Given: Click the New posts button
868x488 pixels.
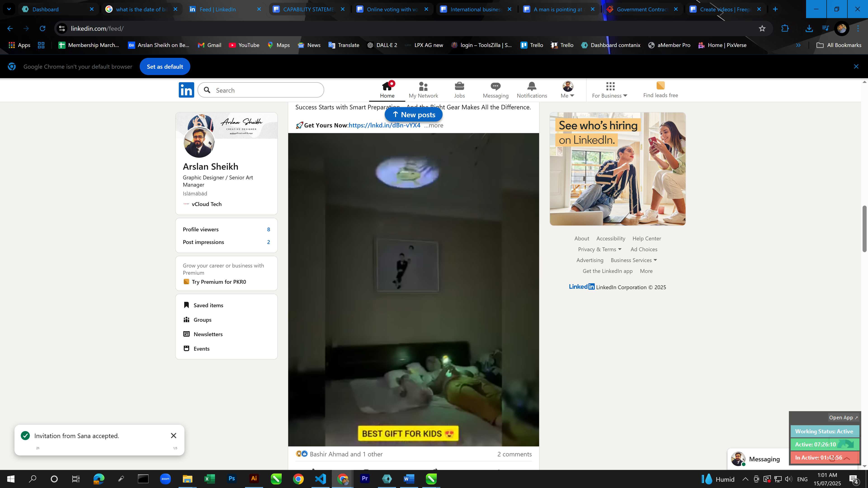Looking at the screenshot, I should point(413,115).
